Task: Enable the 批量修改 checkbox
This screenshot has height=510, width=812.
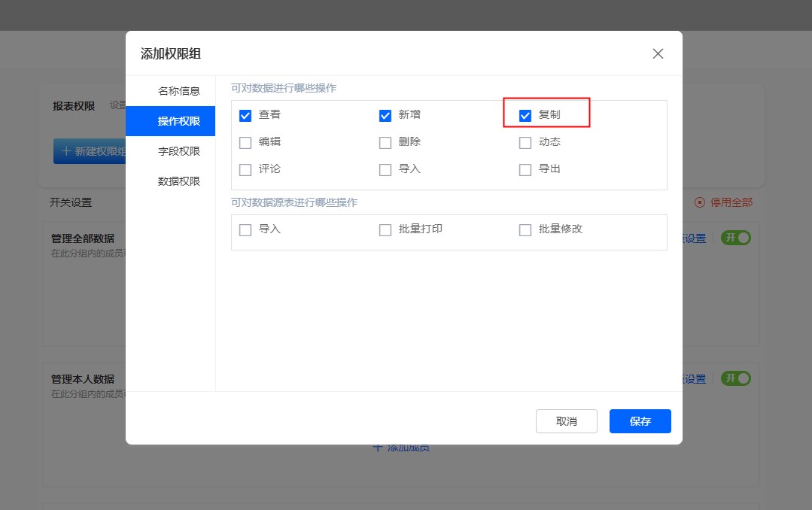Action: point(525,230)
